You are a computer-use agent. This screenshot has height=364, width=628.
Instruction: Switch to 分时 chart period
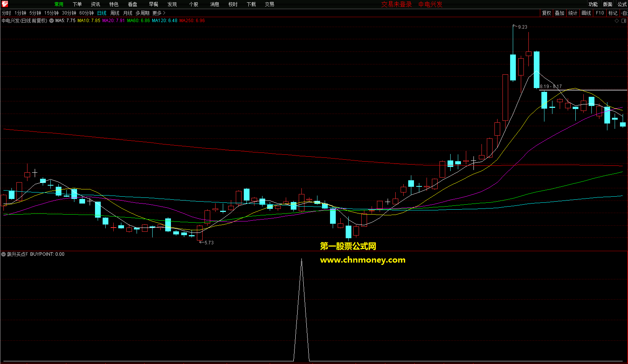6,13
